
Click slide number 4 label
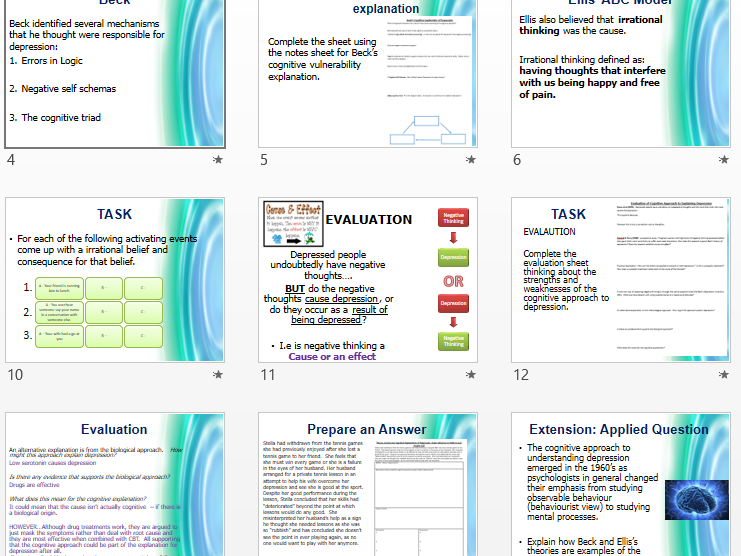pos(11,160)
